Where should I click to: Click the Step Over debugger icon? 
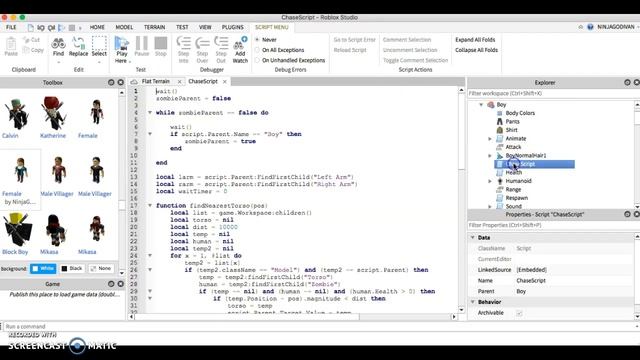202,43
